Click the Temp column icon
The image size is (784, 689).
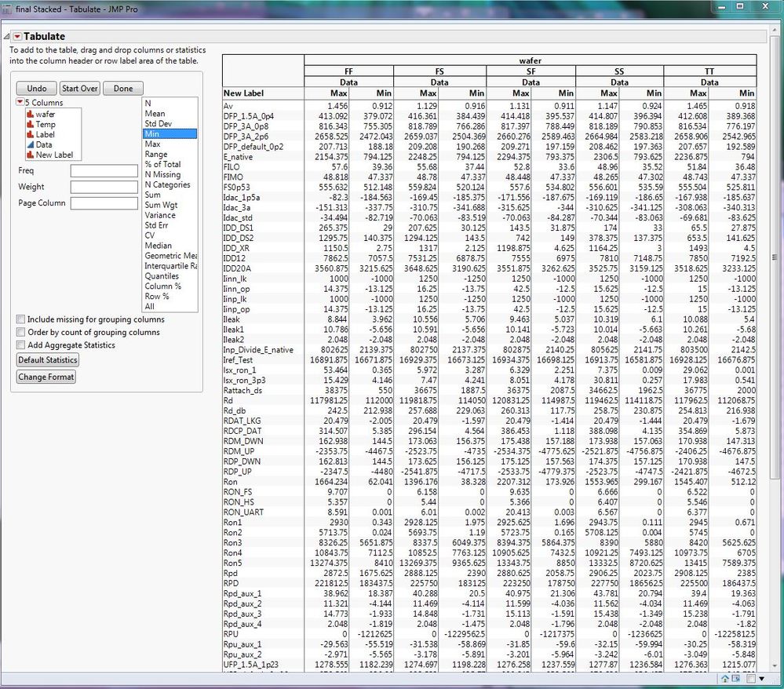point(30,124)
